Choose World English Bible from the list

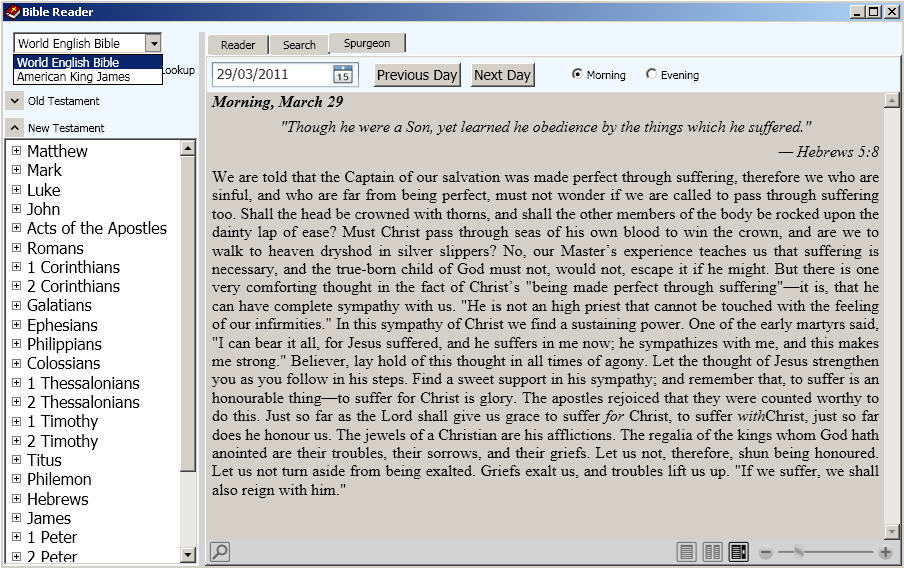pos(88,62)
